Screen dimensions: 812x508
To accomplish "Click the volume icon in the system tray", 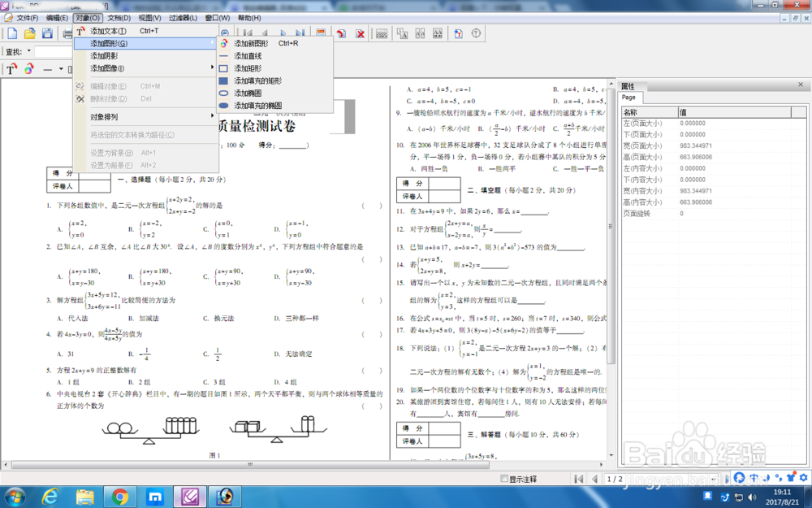I will coord(752,497).
